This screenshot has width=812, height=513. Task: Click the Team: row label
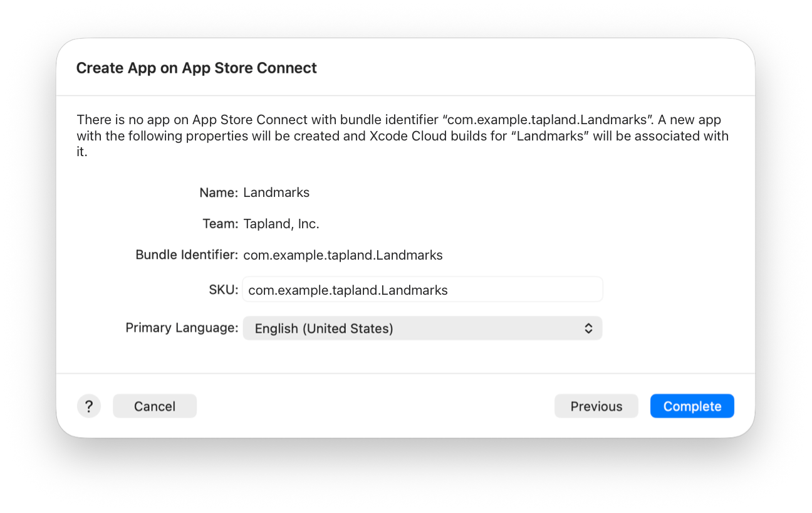(x=220, y=223)
